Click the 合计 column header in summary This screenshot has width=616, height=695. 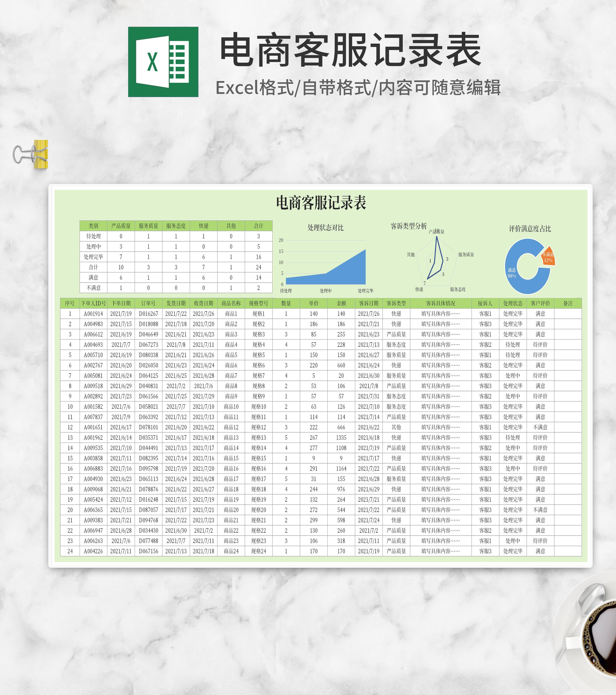(x=259, y=226)
